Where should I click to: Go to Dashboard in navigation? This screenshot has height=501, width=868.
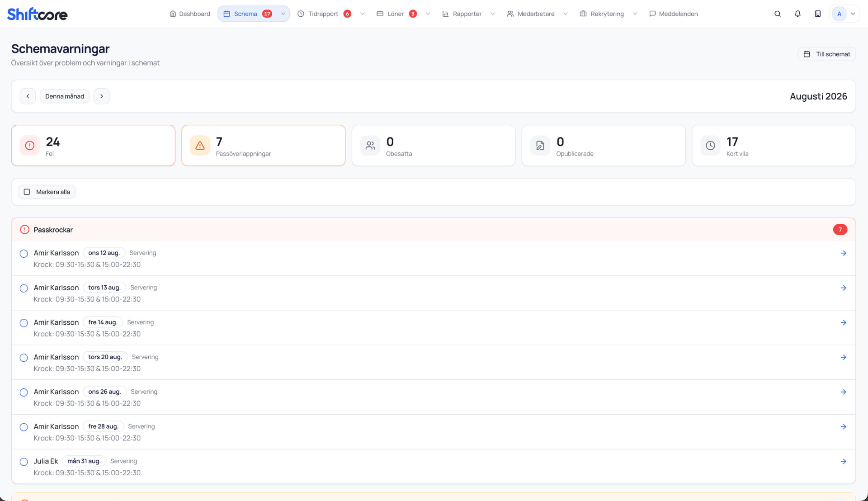(x=190, y=14)
